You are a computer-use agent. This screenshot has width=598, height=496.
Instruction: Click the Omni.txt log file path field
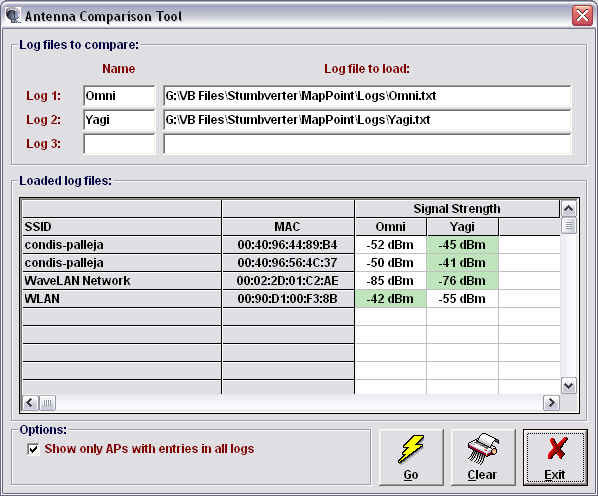tap(367, 96)
